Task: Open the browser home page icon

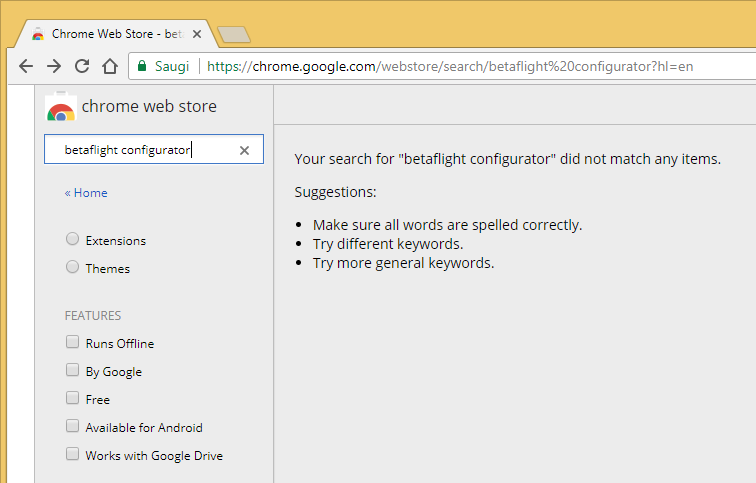Action: tap(110, 66)
